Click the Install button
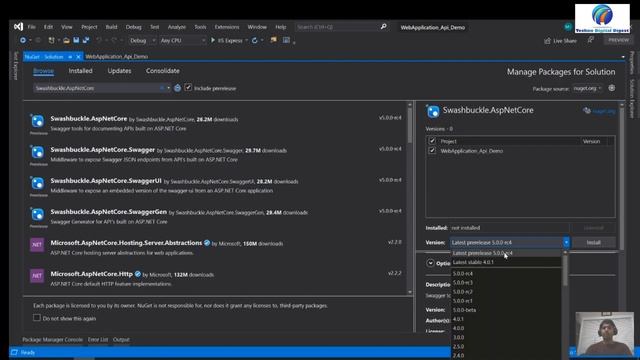This screenshot has height=360, width=640. pos(593,242)
